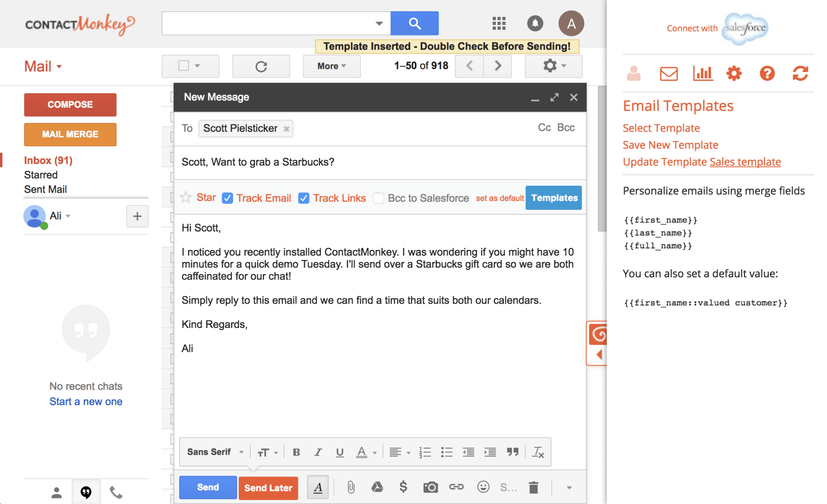827x504 pixels.
Task: Enable Bcc to Salesforce checkbox
Action: click(x=378, y=198)
